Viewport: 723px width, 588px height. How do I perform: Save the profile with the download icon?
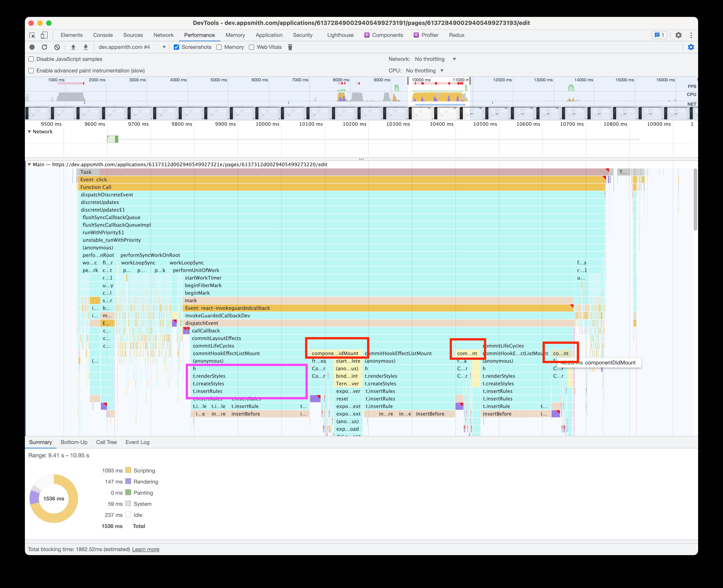(86, 47)
